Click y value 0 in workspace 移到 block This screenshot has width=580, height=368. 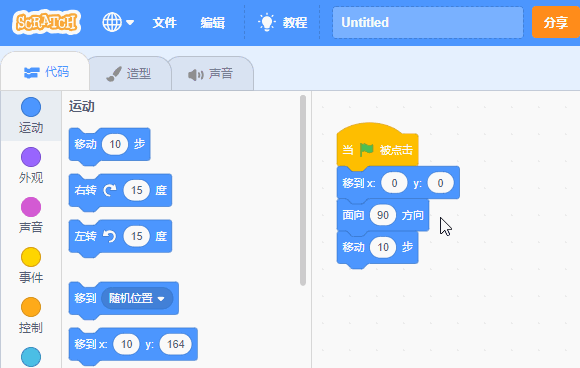point(440,183)
